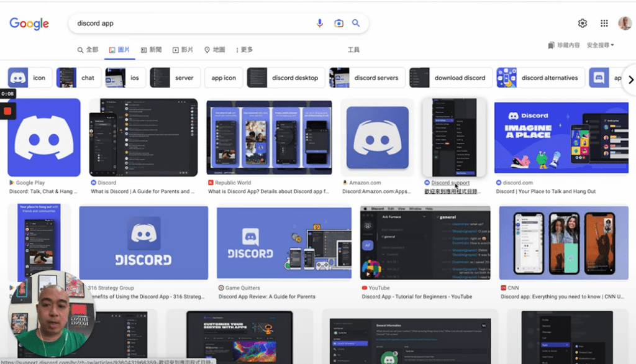The height and width of the screenshot is (364, 636).
Task: Open the Game Quitters Discord devices image
Action: click(284, 243)
